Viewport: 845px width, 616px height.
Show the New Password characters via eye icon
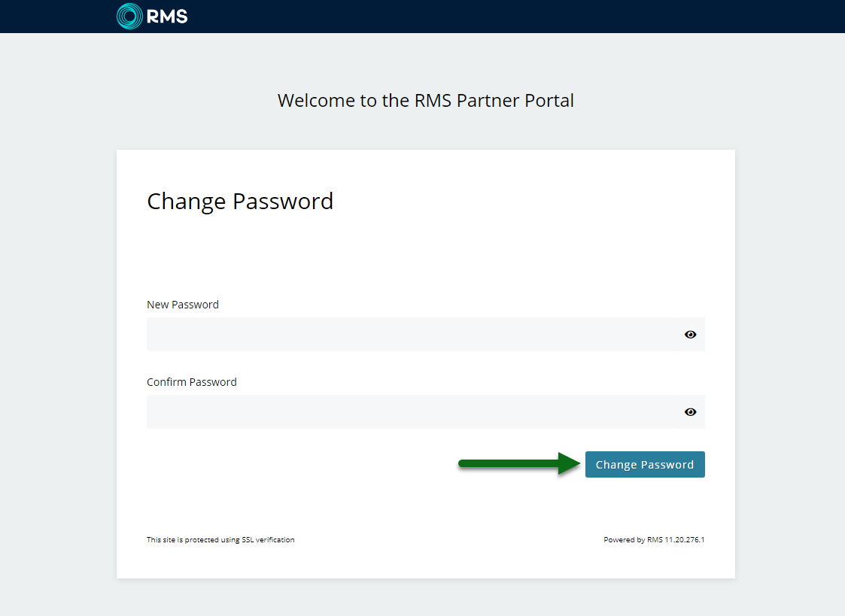[690, 335]
